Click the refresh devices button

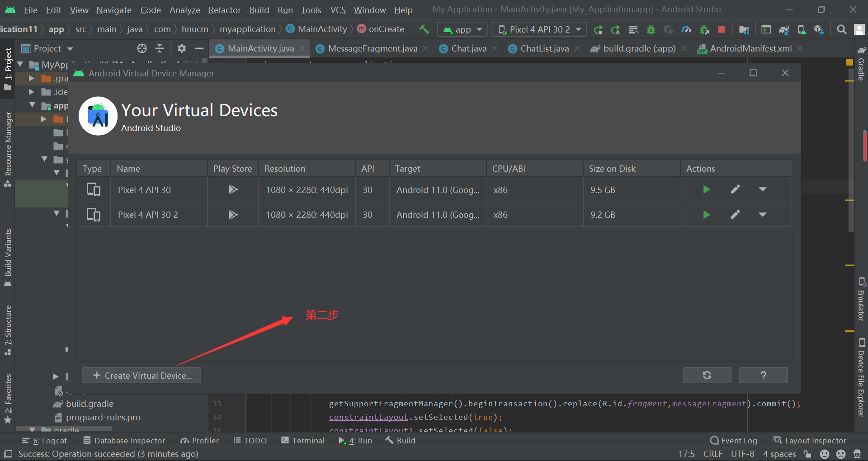(707, 375)
